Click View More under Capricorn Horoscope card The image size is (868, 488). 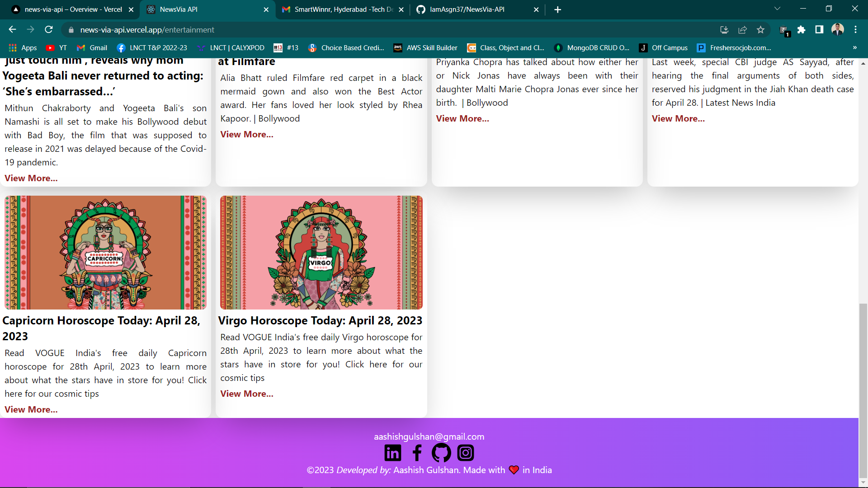tap(31, 409)
